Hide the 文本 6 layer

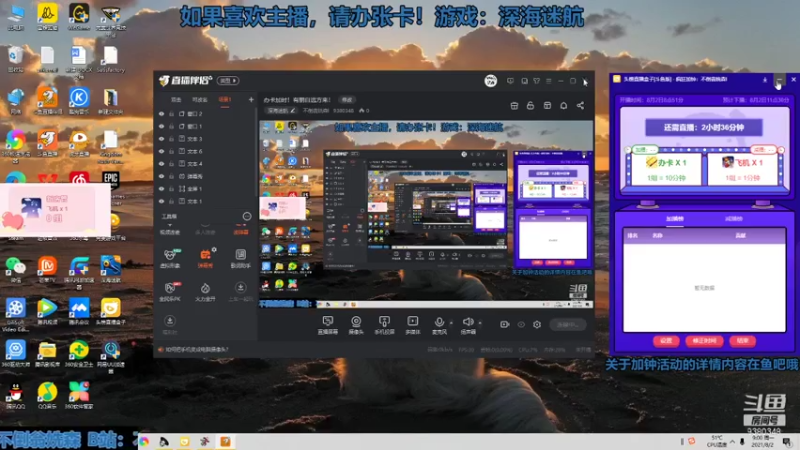click(162, 152)
